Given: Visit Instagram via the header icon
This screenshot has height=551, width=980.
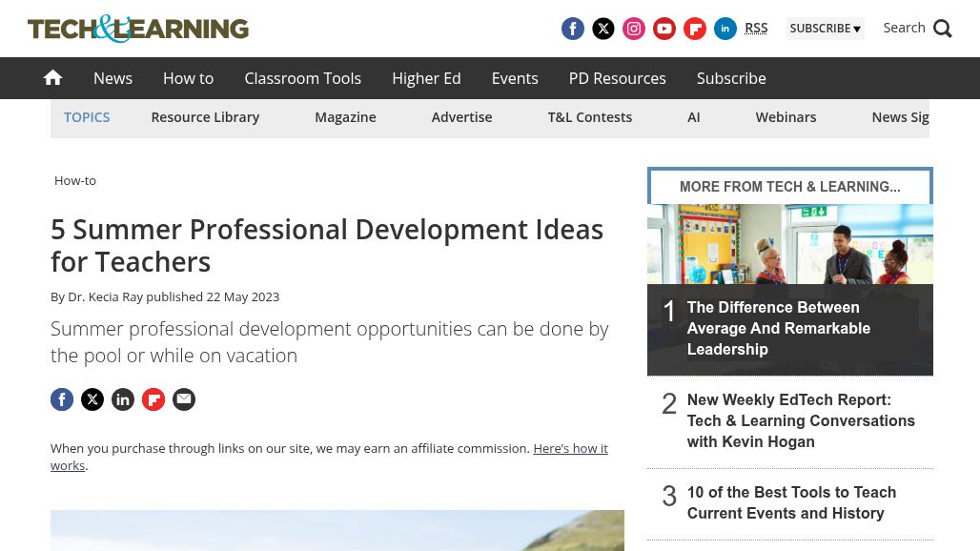Looking at the screenshot, I should point(634,29).
